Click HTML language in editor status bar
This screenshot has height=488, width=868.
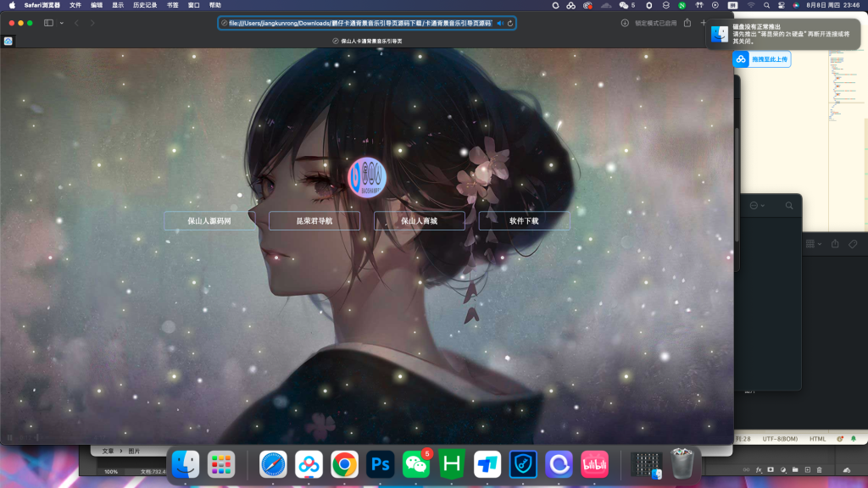tap(818, 439)
